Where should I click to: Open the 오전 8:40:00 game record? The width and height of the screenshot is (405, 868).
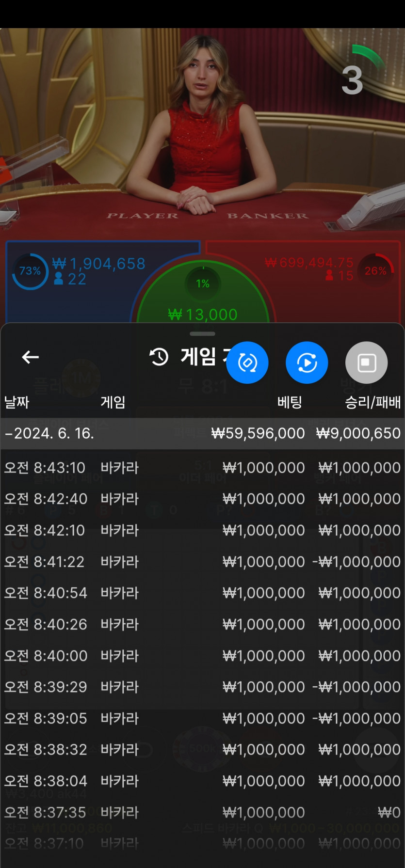pos(202,656)
